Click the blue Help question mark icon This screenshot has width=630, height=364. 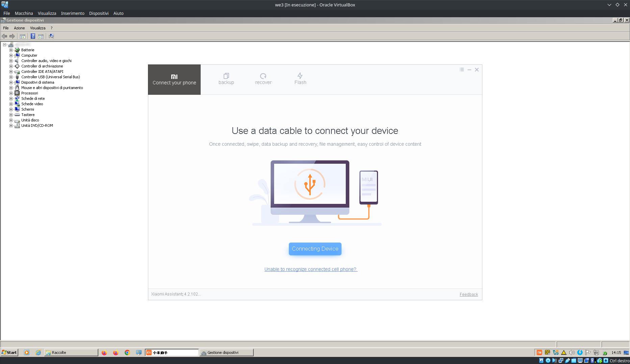point(33,36)
